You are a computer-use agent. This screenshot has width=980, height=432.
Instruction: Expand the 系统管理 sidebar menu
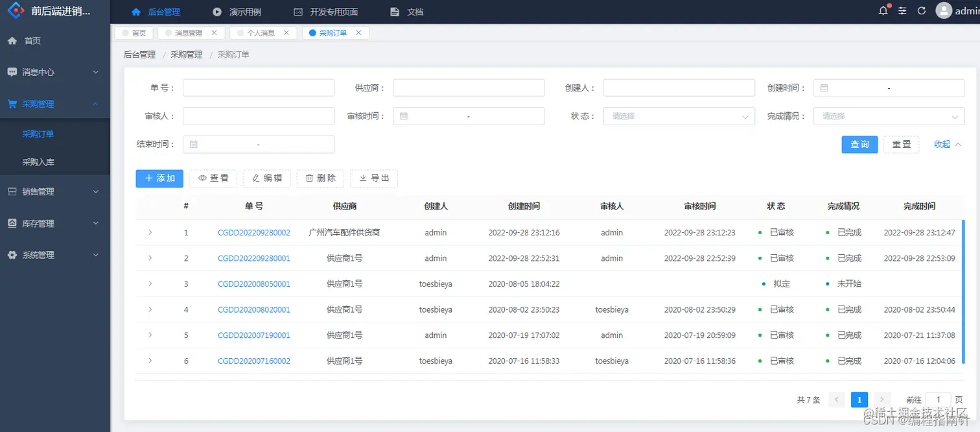click(x=55, y=255)
